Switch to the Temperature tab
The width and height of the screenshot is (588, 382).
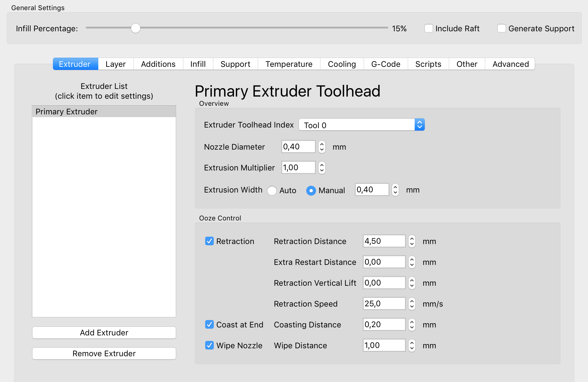click(x=288, y=64)
